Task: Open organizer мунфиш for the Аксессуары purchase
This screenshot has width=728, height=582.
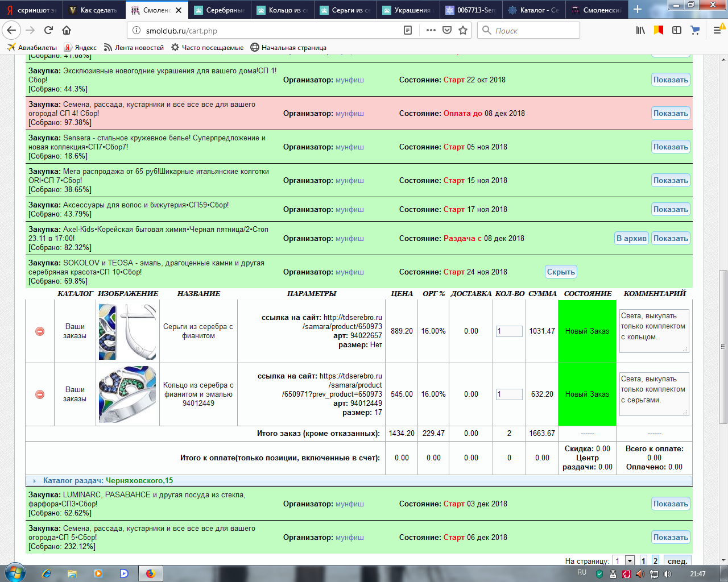Action: 349,209
